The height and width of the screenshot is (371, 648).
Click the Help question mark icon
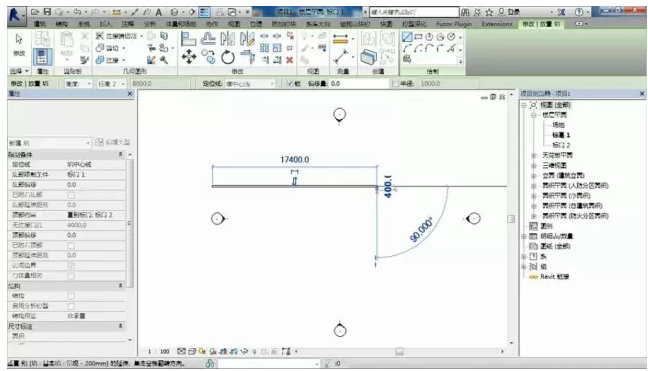579,12
